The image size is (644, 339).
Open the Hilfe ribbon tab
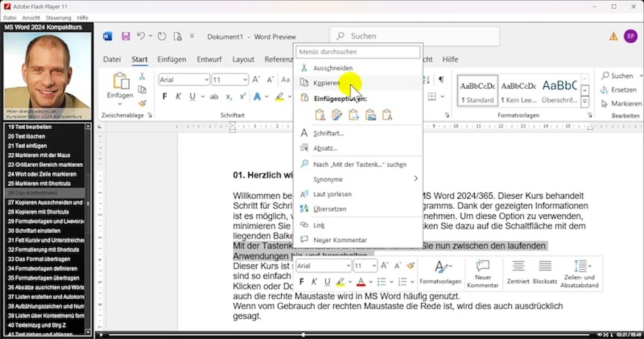point(450,60)
